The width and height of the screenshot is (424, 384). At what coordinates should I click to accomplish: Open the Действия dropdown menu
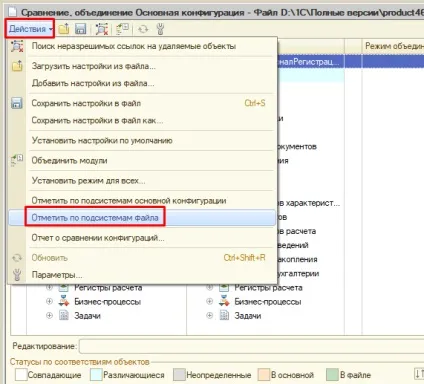pyautogui.click(x=30, y=29)
